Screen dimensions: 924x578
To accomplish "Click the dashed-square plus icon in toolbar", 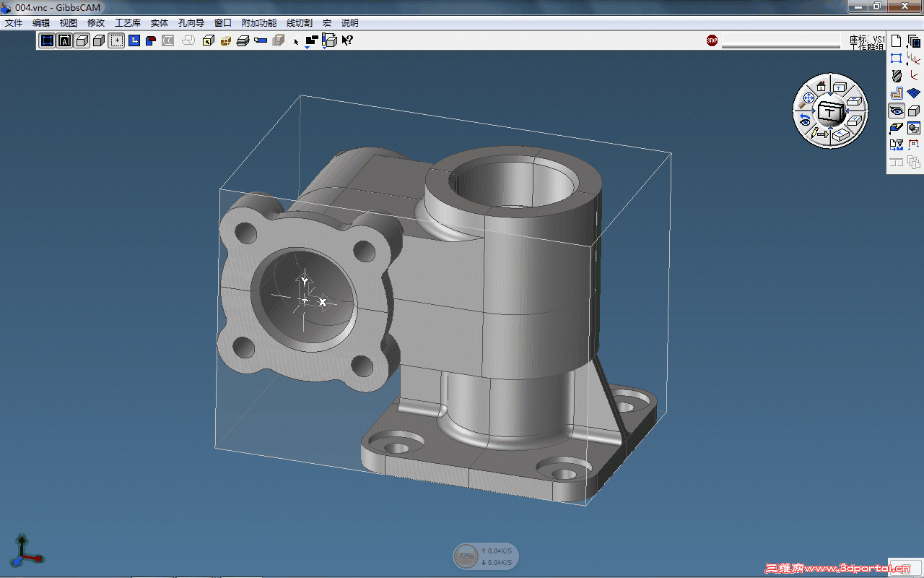I will coord(116,40).
